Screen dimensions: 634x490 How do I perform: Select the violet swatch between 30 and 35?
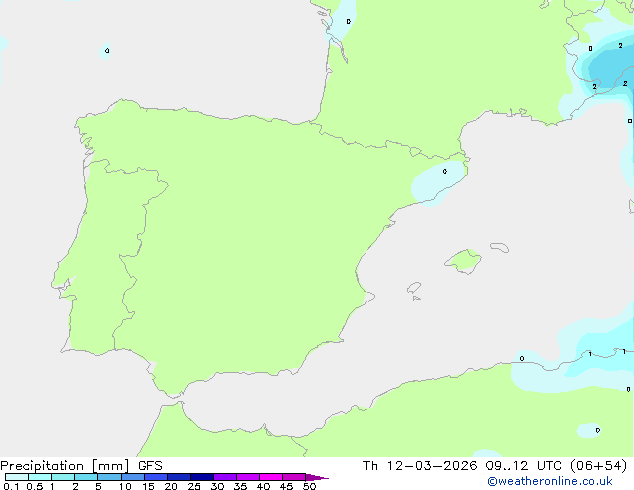(225, 477)
